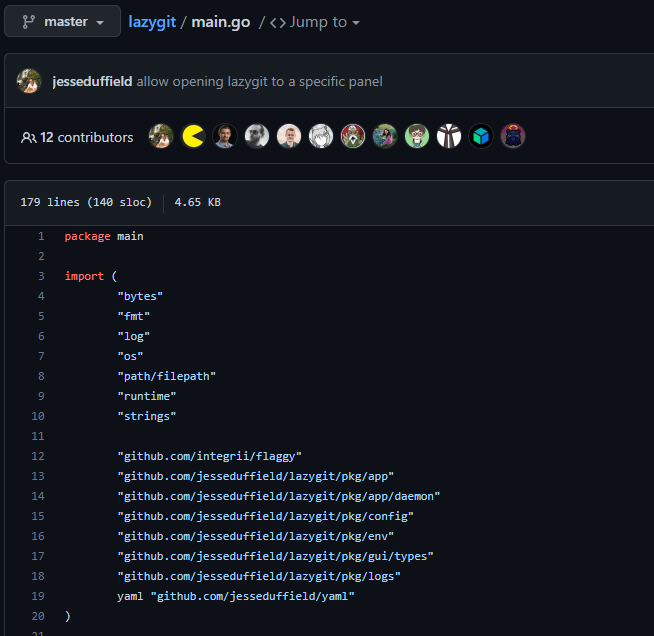Click the "github.com/jesseduffield/yaml" import string
Image resolution: width=654 pixels, height=636 pixels.
[252, 596]
